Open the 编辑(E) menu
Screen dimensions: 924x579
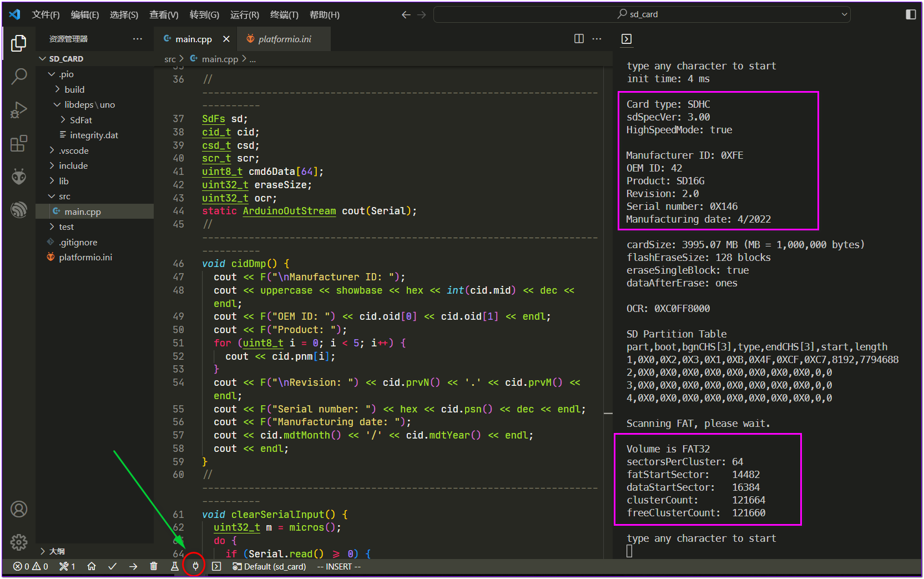click(85, 15)
